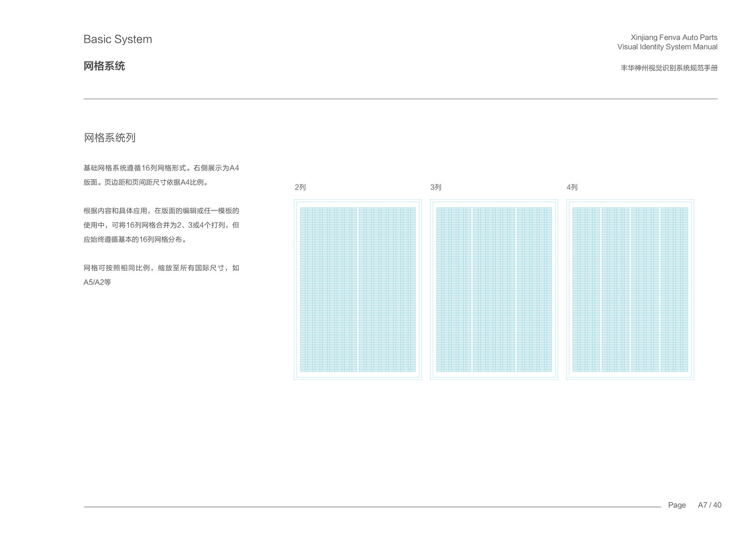Click the line '基础网格系统遵循16列网格形式。右侧展示为A4'
This screenshot has width=756, height=540.
pos(161,168)
